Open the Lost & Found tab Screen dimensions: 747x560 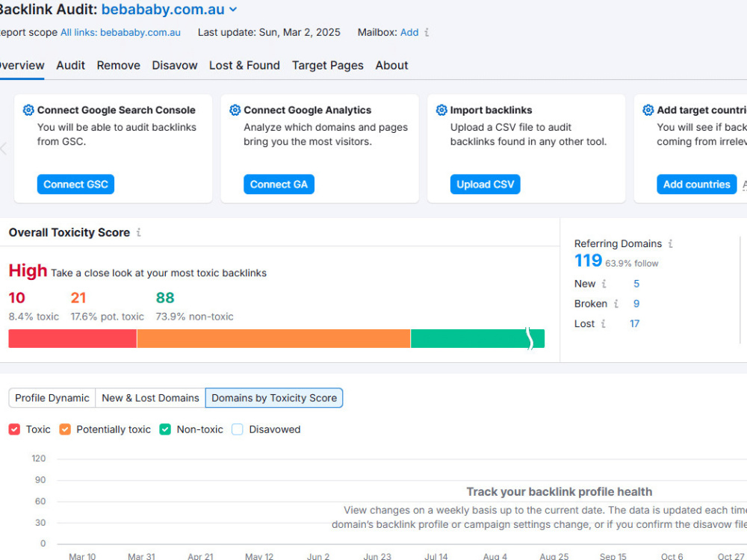[x=244, y=65]
